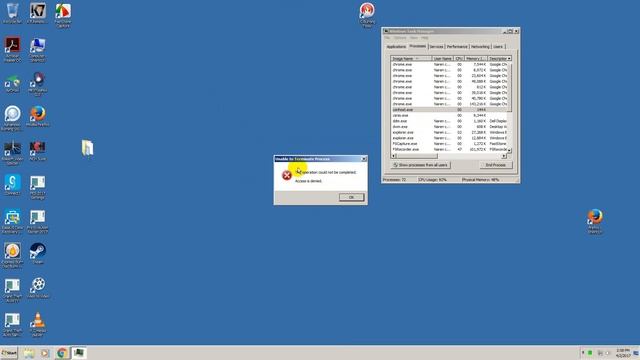Select the film reel video converter icon
Image resolution: width=640 pixels, height=360 pixels.
tap(38, 288)
